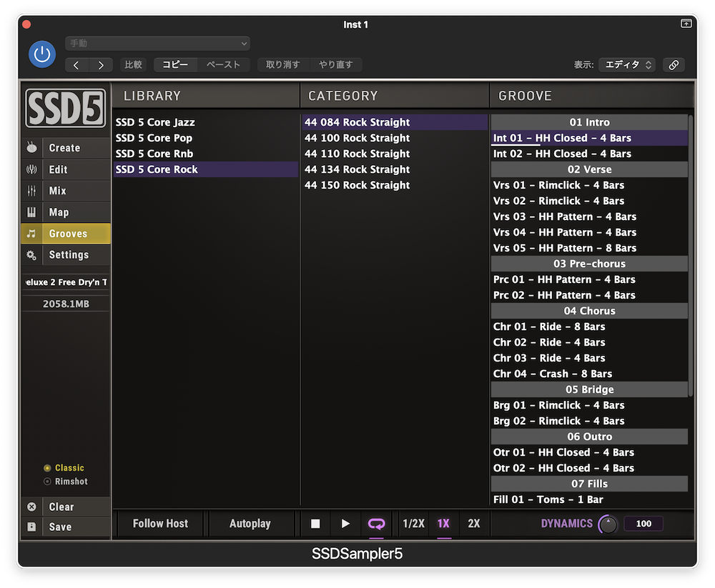Select SSD 5 Core Rock library

[x=205, y=169]
